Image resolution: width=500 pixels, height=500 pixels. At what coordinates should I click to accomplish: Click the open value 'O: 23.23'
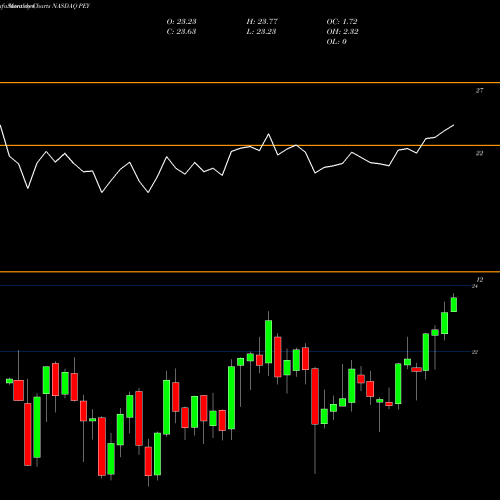click(x=181, y=22)
